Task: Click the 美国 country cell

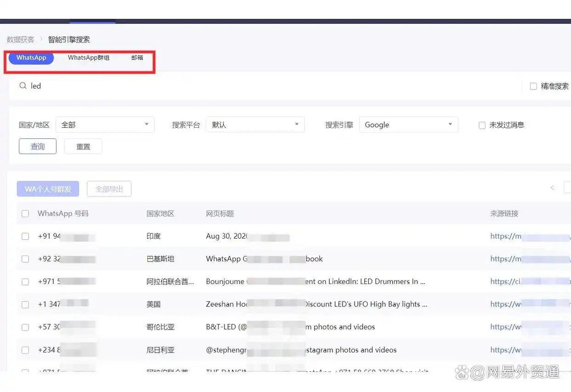Action: click(x=154, y=304)
